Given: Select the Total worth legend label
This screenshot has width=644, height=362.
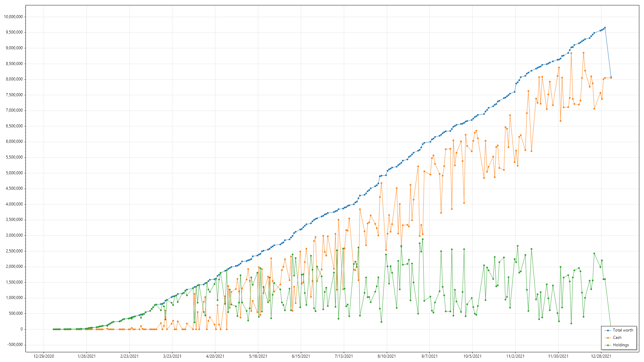Looking at the screenshot, I should click(623, 330).
